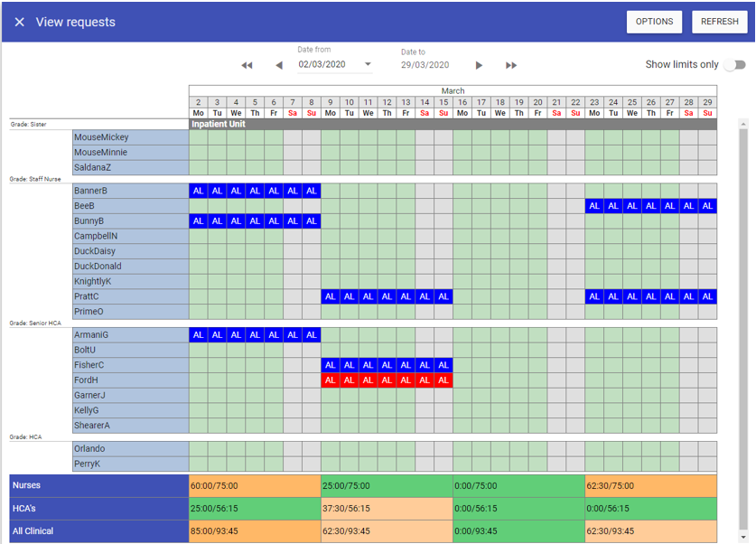This screenshot has height=544, width=756.
Task: Select the All Clinical summary row label
Action: click(x=98, y=531)
